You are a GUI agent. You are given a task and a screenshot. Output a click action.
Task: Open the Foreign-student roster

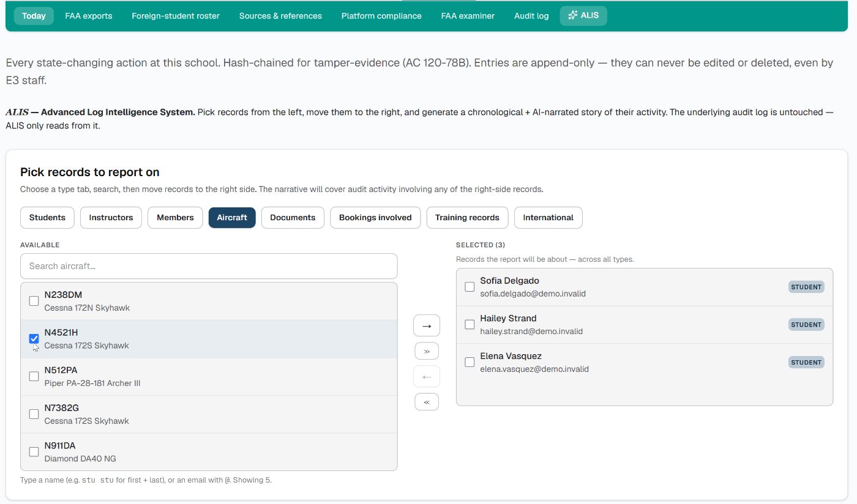(176, 16)
